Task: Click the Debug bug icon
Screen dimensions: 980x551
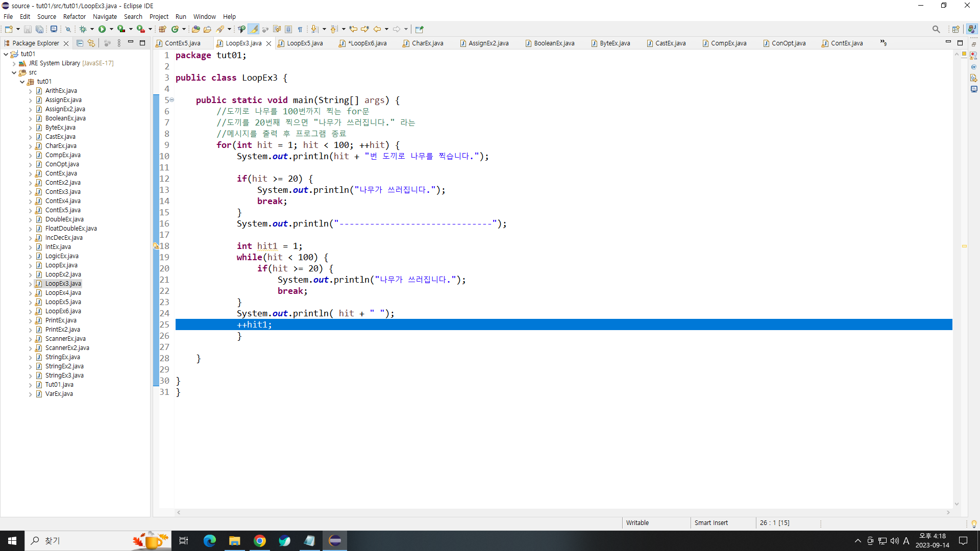Action: [83, 29]
